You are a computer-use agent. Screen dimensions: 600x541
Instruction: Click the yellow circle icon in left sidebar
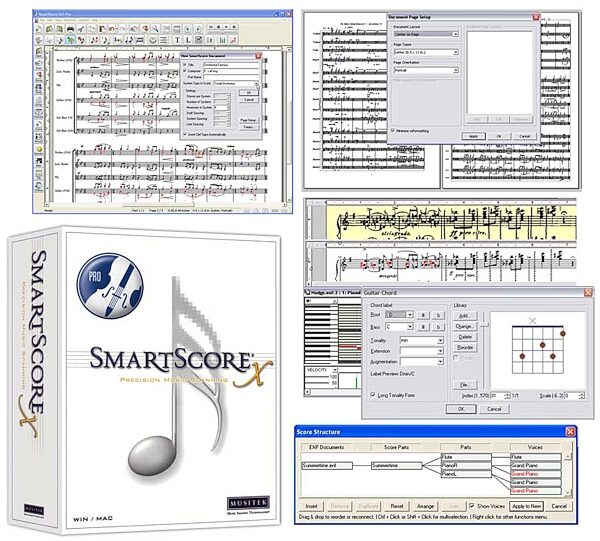(39, 149)
